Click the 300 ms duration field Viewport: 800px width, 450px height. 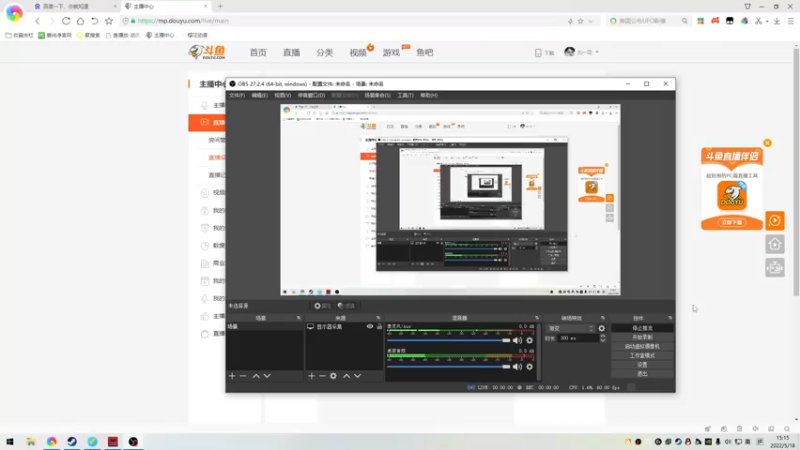(578, 338)
